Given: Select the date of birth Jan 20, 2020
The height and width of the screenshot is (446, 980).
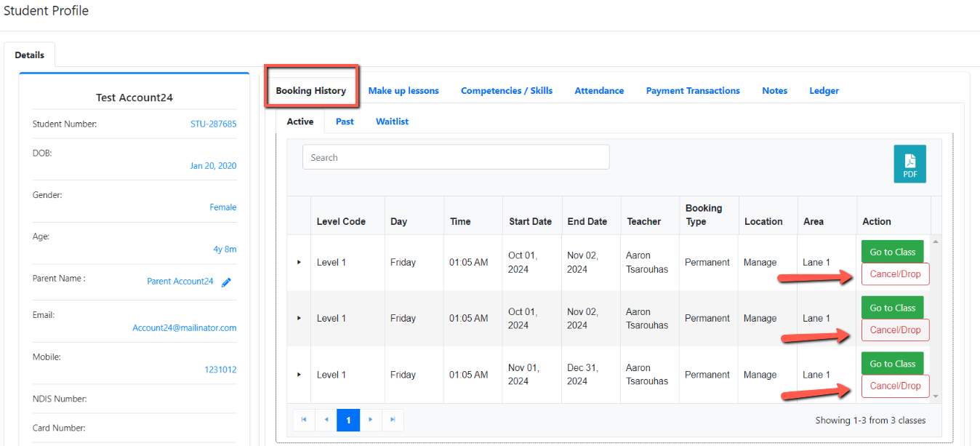Looking at the screenshot, I should 213,166.
